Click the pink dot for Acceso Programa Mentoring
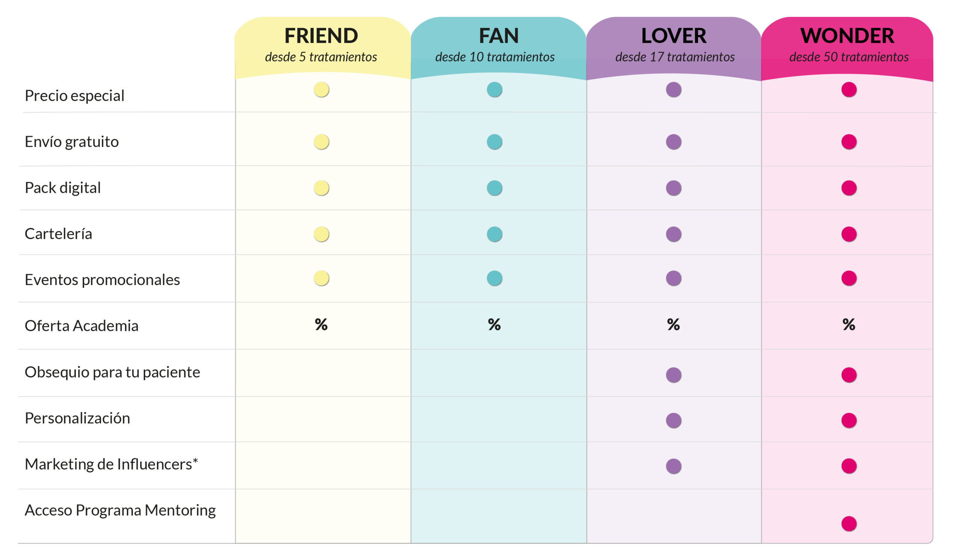This screenshot has width=960, height=560. (849, 524)
